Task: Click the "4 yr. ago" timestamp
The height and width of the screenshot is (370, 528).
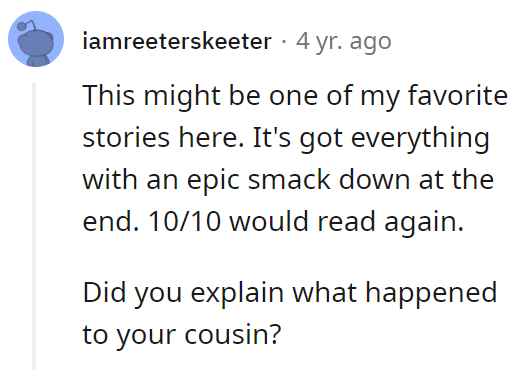Action: pyautogui.click(x=343, y=42)
